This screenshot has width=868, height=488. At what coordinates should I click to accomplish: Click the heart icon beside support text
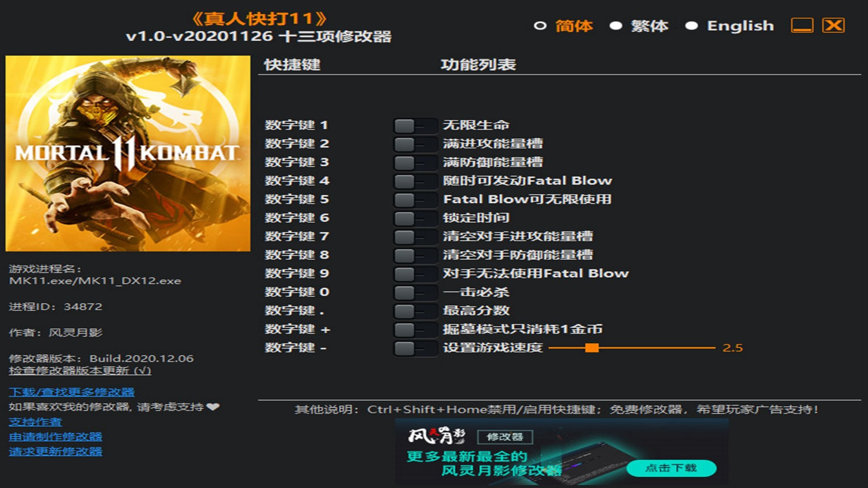tap(213, 407)
